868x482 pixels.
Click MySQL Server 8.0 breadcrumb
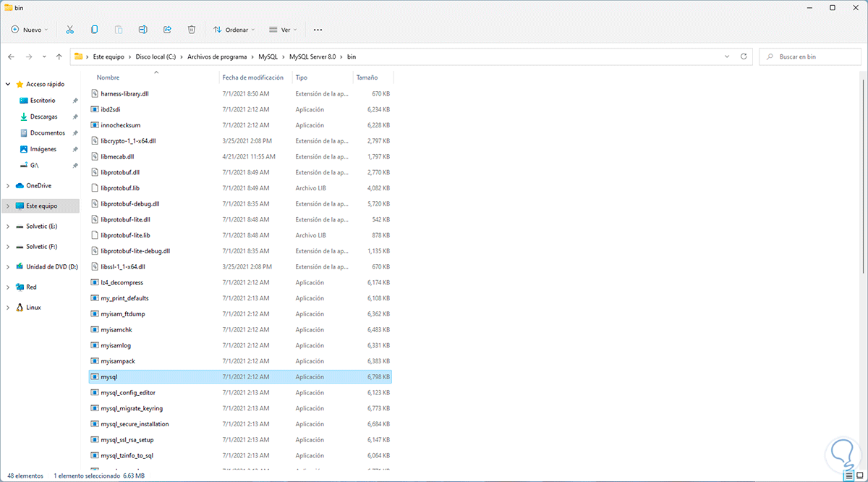pyautogui.click(x=313, y=56)
